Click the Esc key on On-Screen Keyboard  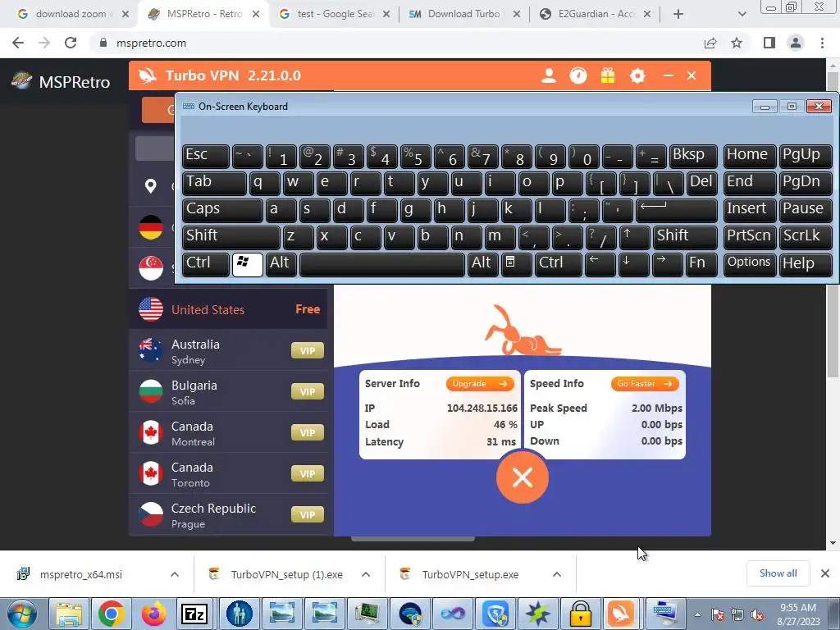click(206, 156)
